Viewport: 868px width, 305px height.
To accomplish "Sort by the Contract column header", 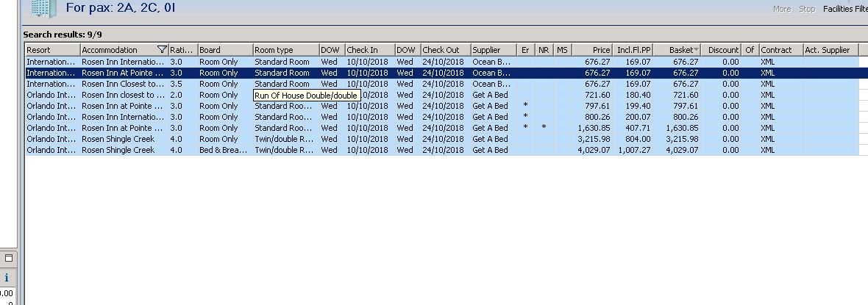I will pyautogui.click(x=781, y=50).
